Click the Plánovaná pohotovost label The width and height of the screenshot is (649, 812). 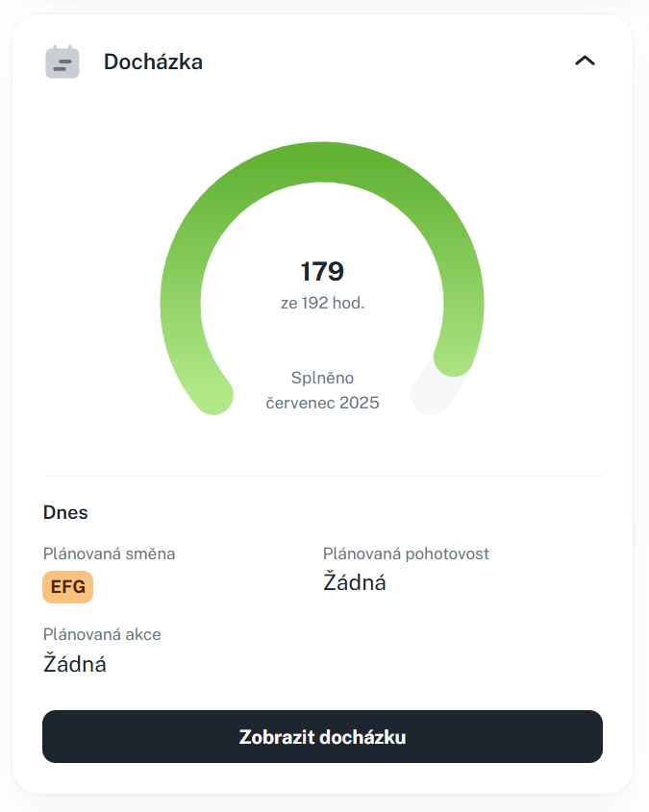coord(406,554)
